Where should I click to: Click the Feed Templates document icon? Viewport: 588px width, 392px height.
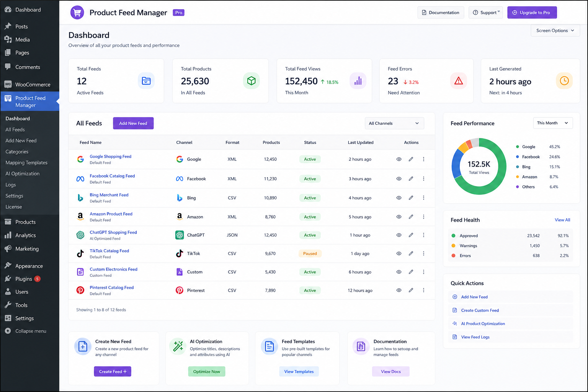pos(269,346)
